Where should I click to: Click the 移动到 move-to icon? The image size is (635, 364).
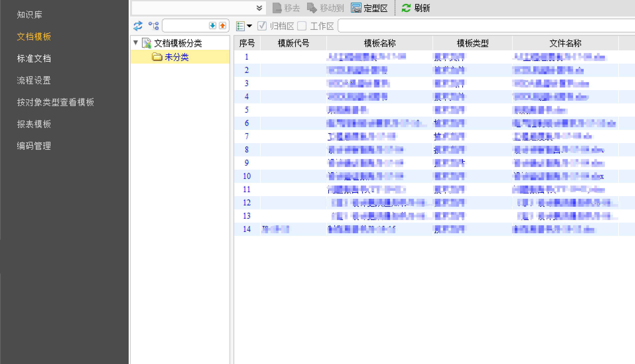[x=312, y=8]
